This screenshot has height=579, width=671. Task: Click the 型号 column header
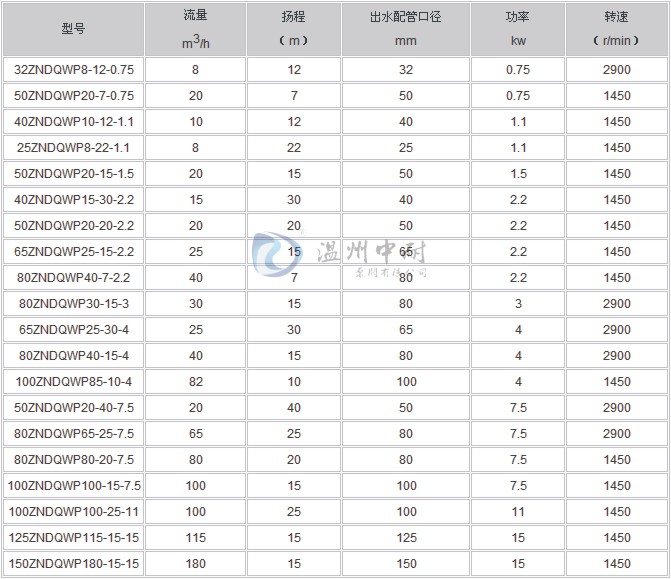74,29
